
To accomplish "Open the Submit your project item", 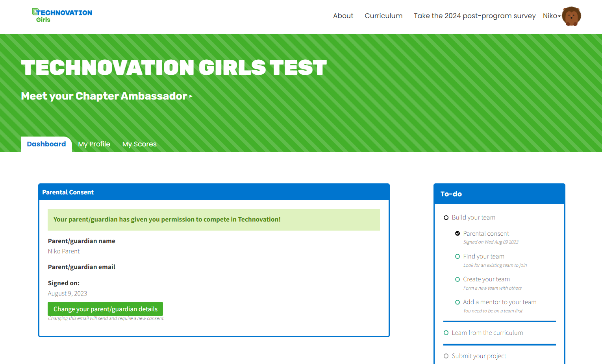I will [479, 356].
